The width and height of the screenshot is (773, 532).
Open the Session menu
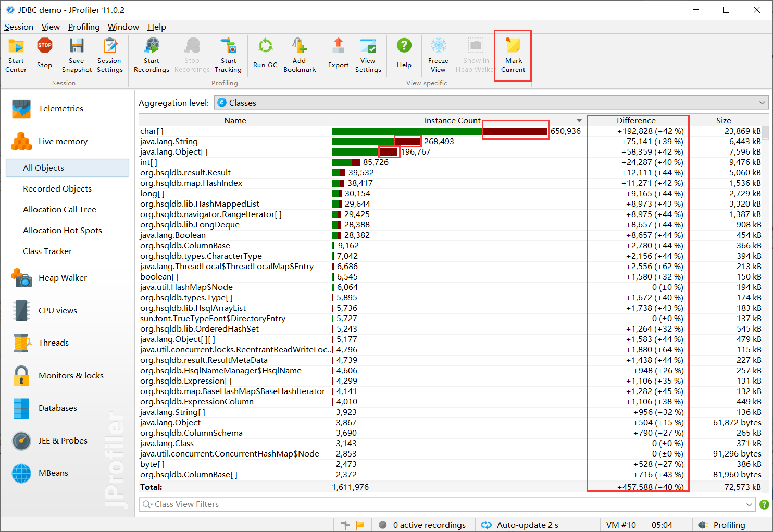pos(19,27)
